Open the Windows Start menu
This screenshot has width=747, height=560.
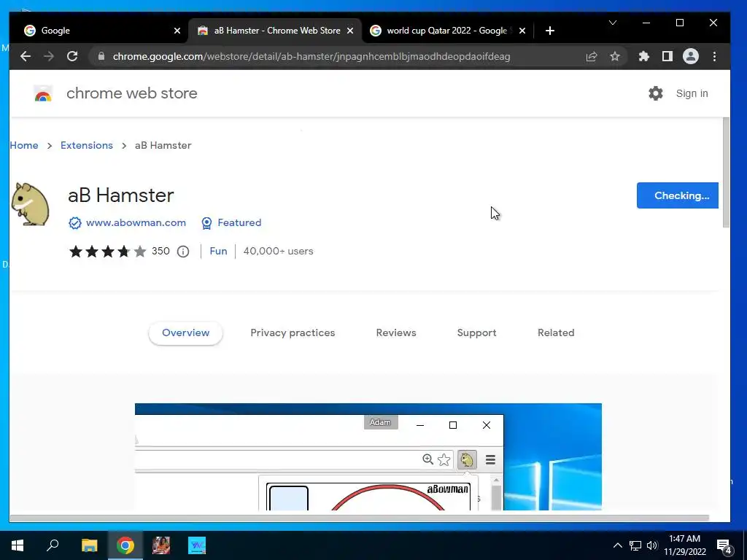[x=18, y=545]
